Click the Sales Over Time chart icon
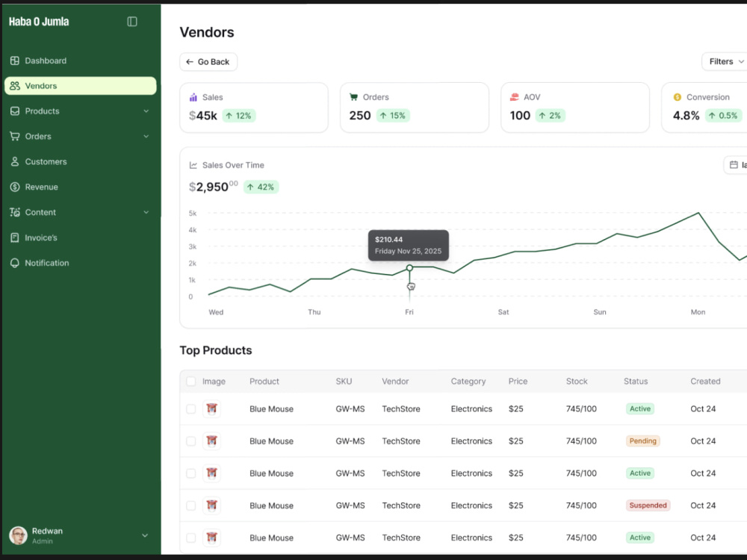747x560 pixels. coord(193,165)
